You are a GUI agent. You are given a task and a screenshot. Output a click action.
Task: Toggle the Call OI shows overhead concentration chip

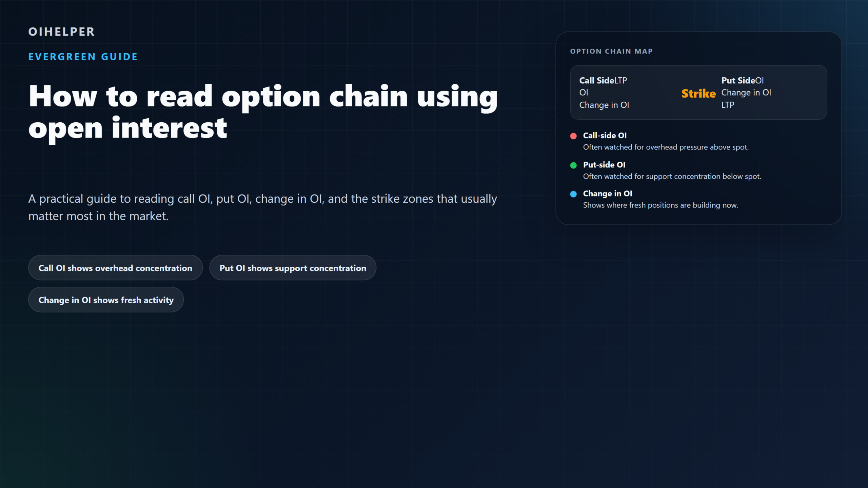pyautogui.click(x=115, y=268)
